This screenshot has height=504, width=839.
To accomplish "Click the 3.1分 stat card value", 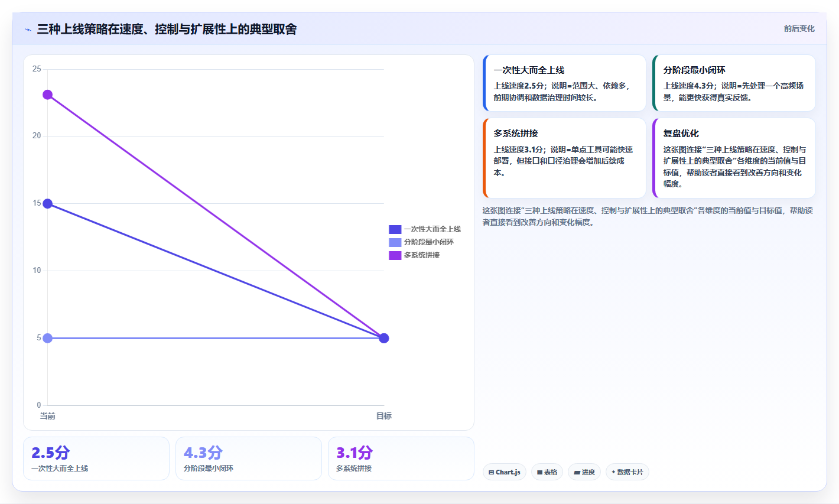I will pos(355,453).
